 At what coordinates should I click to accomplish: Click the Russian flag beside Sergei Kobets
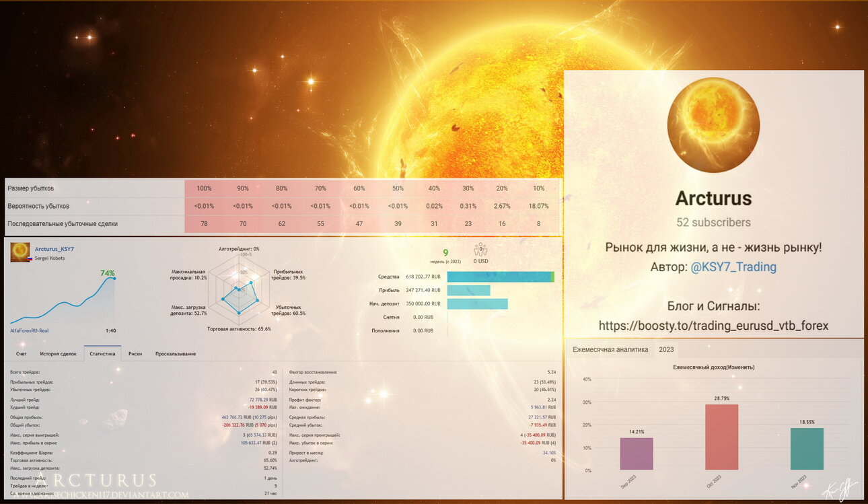point(31,258)
